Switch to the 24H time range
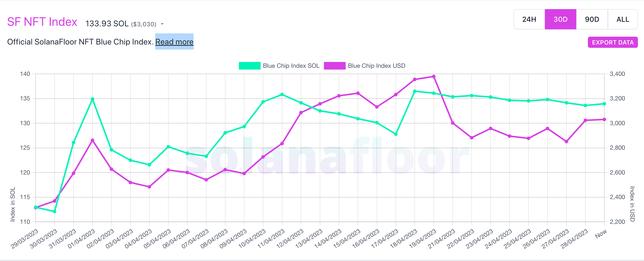The width and height of the screenshot is (644, 261). (x=529, y=19)
